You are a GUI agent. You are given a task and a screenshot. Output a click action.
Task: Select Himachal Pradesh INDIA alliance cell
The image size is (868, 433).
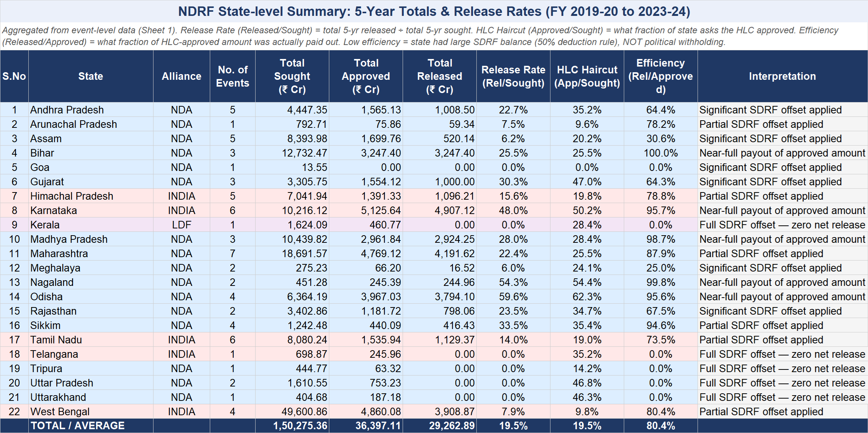coord(181,196)
